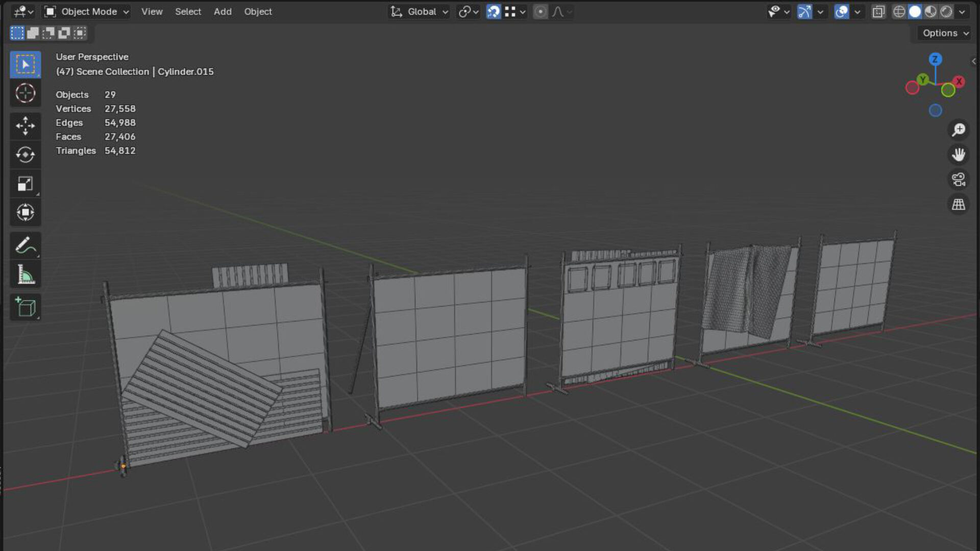Expand Global transform orientation dropdown
This screenshot has width=980, height=551.
(x=420, y=12)
